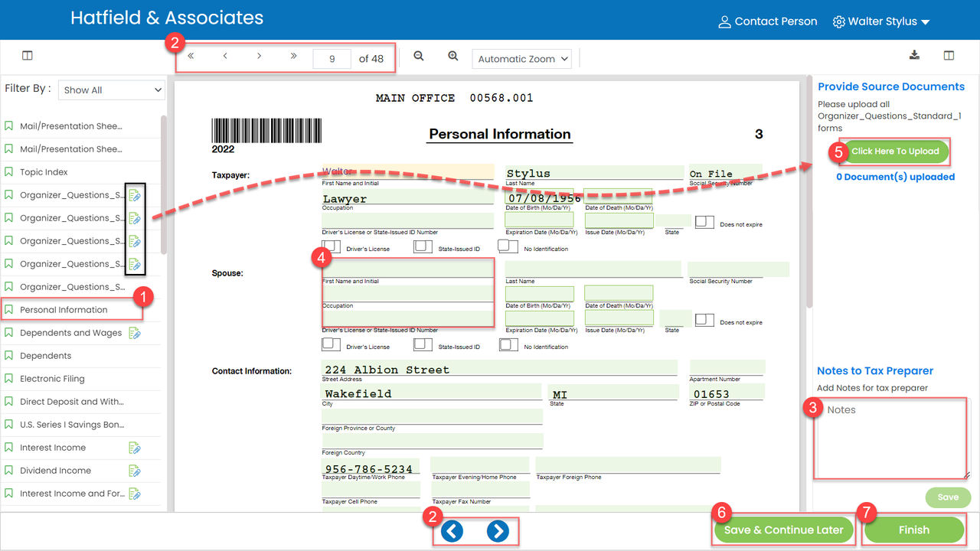Check taxpayer Driver's License checkbox
Viewport: 980px width, 551px height.
[332, 246]
